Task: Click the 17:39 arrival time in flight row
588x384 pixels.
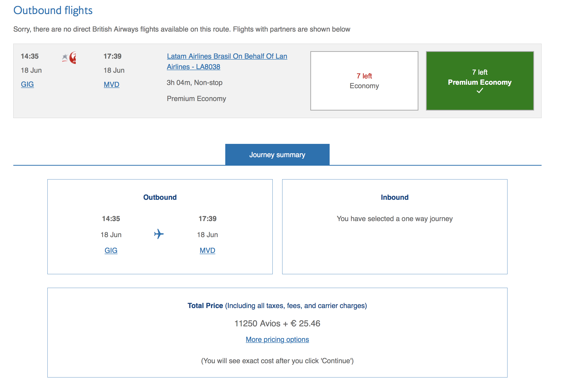Action: click(112, 56)
